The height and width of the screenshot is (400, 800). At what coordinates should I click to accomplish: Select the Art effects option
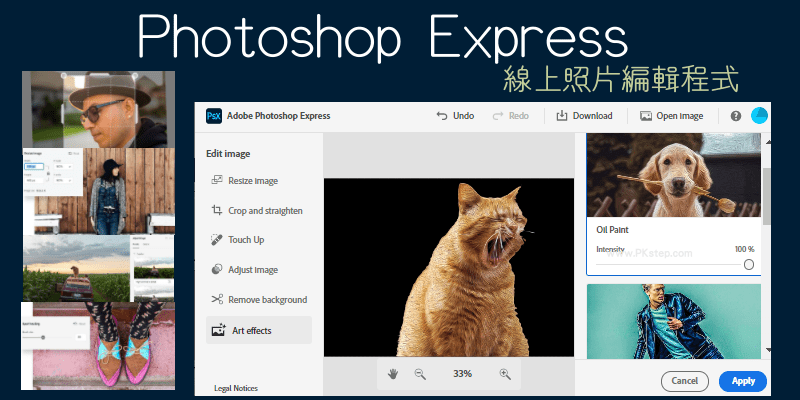point(259,330)
